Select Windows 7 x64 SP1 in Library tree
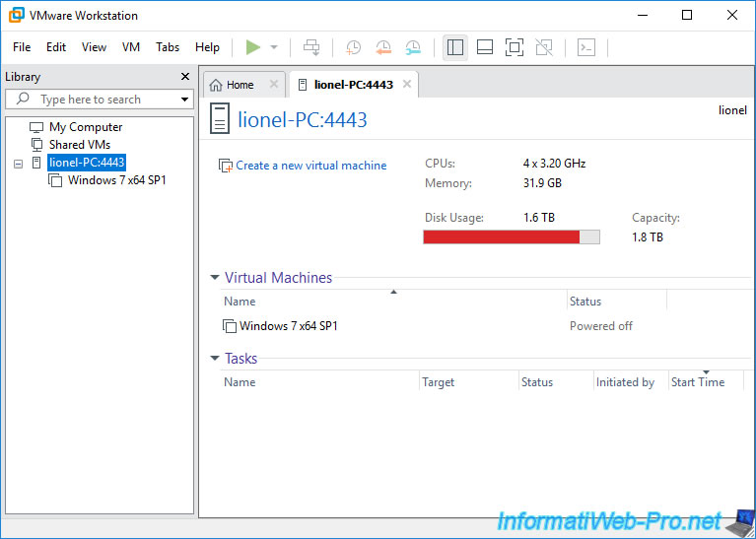The image size is (756, 539). pyautogui.click(x=116, y=180)
